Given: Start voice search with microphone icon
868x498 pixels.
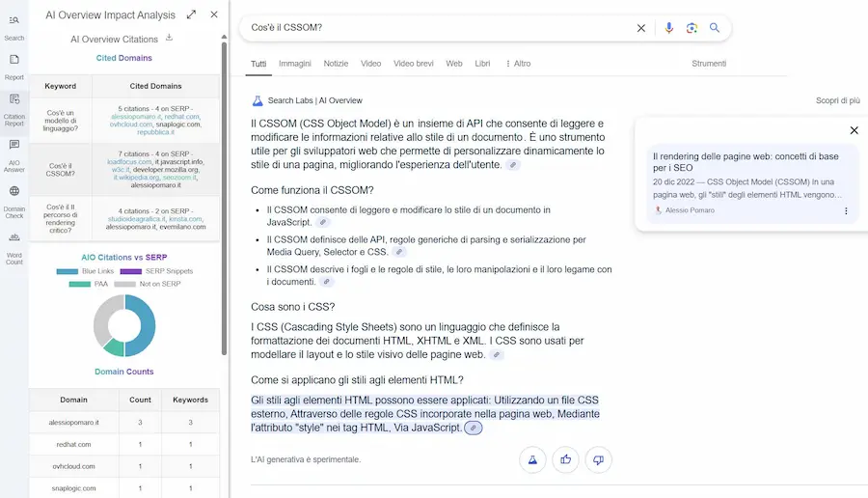Looking at the screenshot, I should 669,28.
